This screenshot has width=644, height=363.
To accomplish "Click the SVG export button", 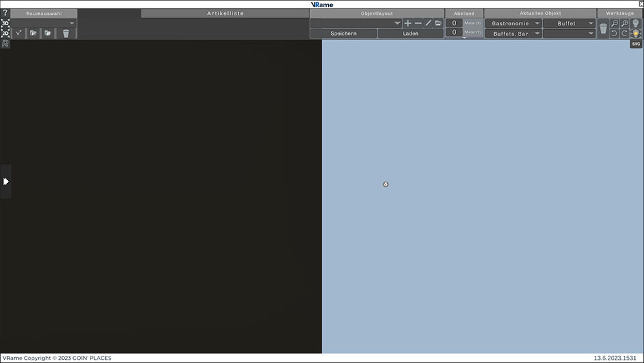I will click(x=636, y=44).
